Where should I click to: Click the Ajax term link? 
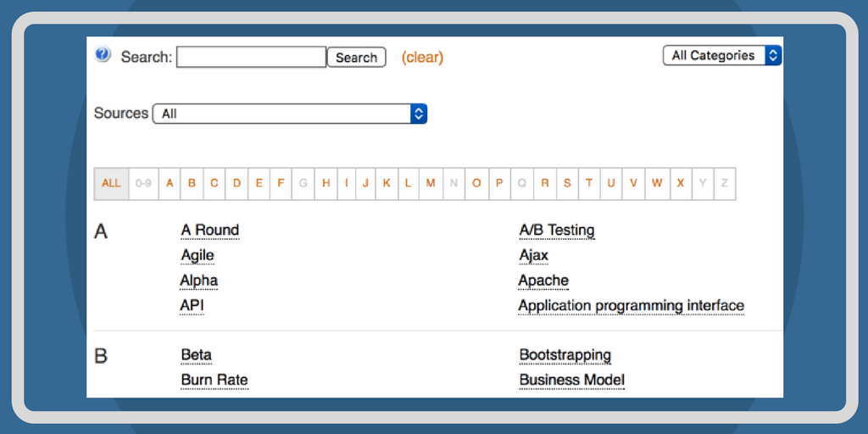533,255
